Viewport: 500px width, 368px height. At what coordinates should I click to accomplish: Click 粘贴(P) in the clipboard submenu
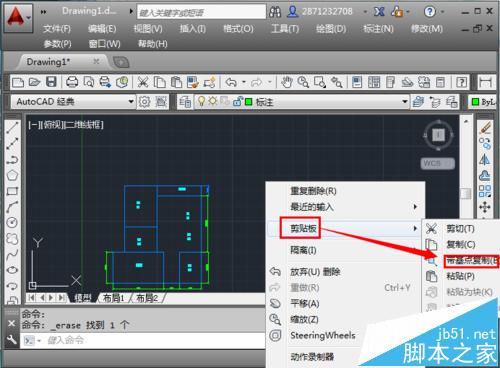pyautogui.click(x=462, y=276)
